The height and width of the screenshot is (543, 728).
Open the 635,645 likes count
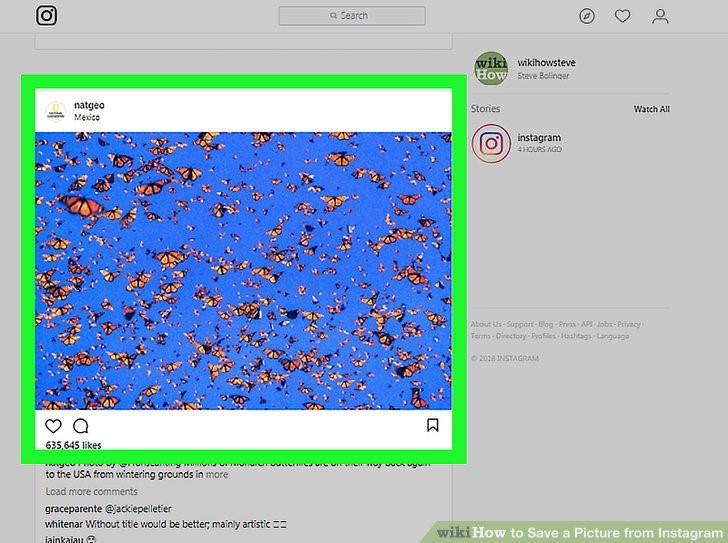73,445
